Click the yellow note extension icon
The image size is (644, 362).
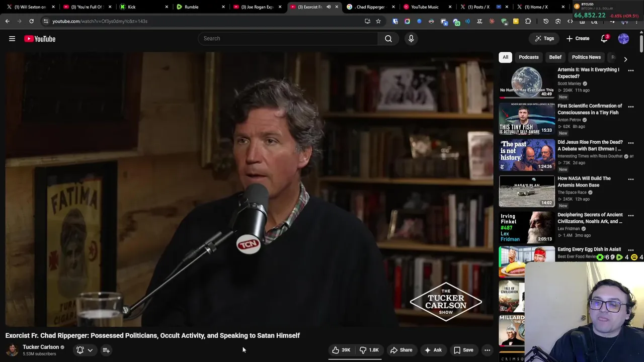pyautogui.click(x=516, y=21)
